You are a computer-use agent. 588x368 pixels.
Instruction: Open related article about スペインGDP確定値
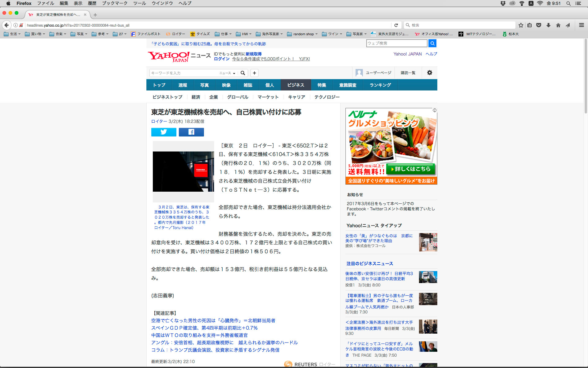(204, 328)
